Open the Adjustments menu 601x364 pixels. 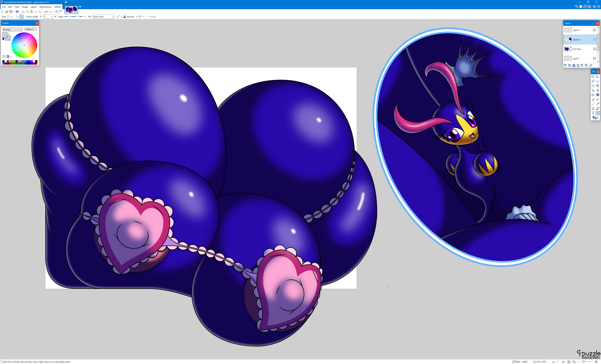pos(45,7)
